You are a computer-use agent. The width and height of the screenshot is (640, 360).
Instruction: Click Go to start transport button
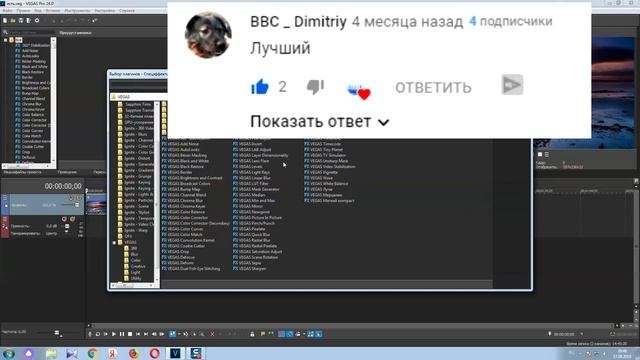tap(138, 334)
